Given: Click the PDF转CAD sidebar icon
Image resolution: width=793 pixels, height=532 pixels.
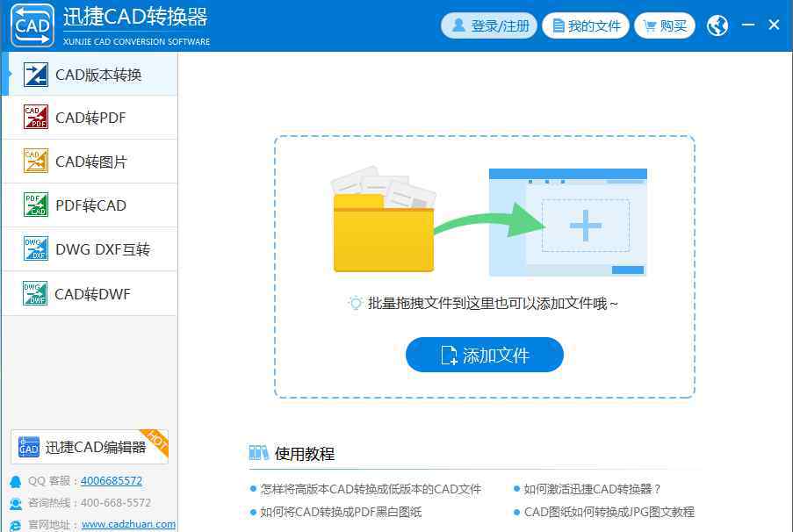Looking at the screenshot, I should click(36, 205).
